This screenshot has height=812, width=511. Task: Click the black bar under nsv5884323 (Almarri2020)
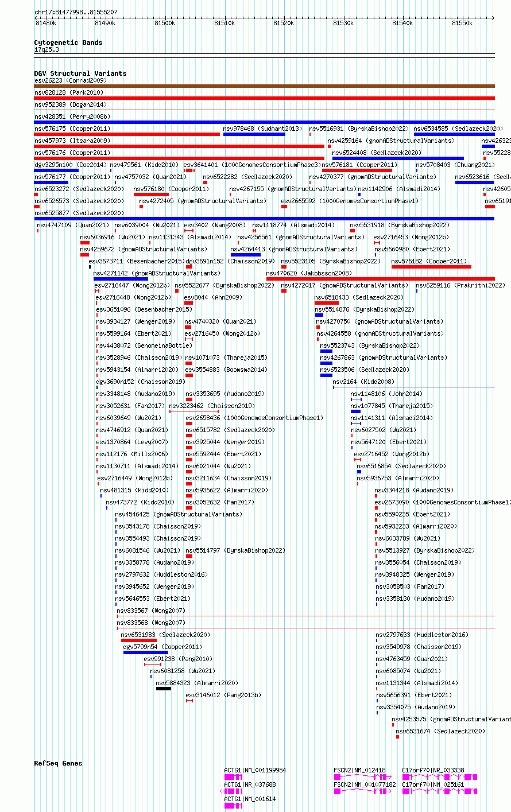point(164,688)
